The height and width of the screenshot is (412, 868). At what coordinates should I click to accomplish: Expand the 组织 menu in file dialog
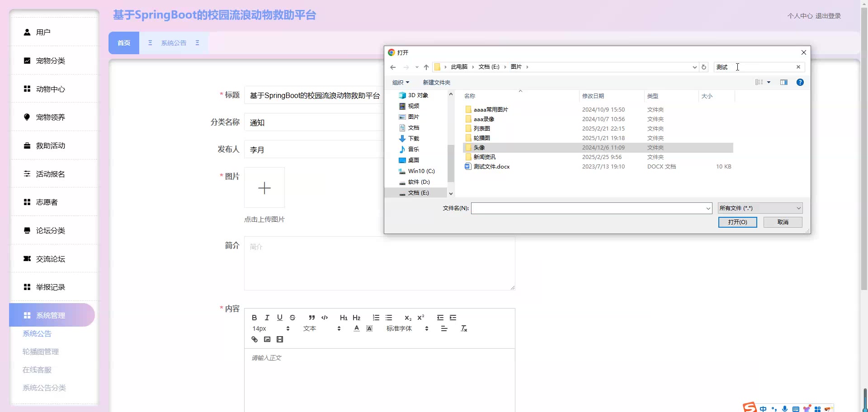(401, 82)
